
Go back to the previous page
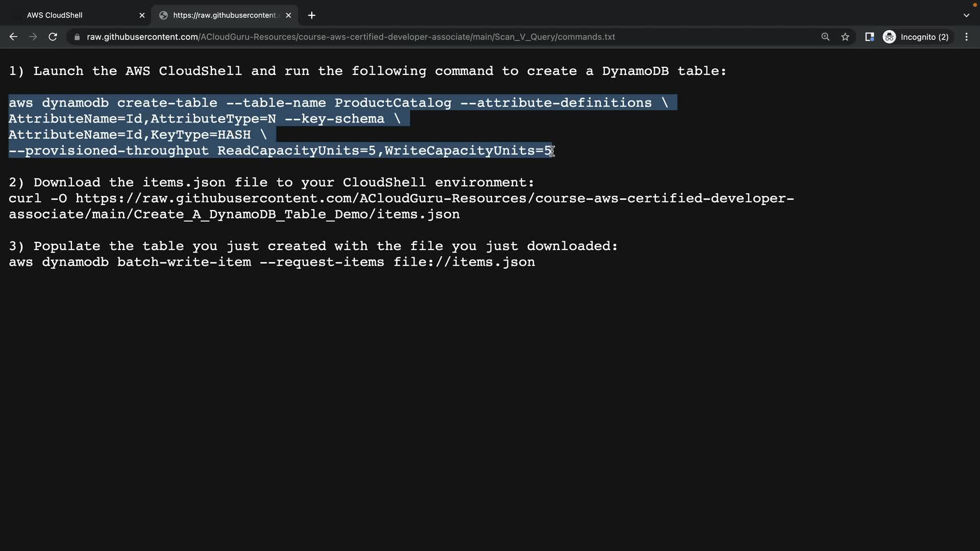click(x=14, y=37)
